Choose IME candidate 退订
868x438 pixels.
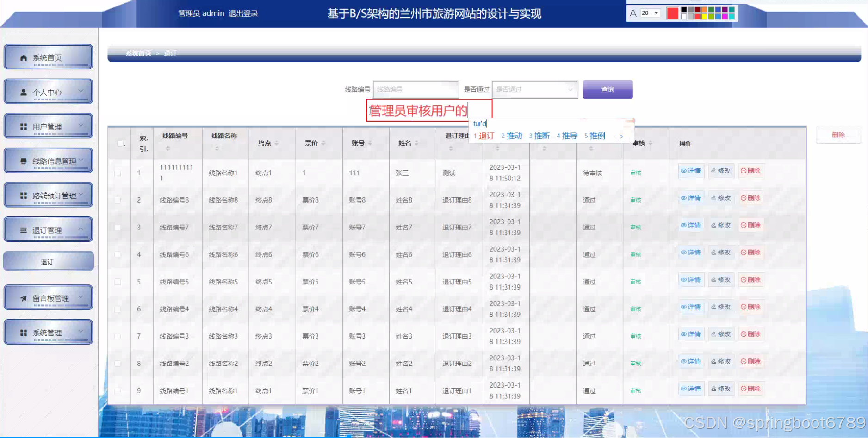pos(484,136)
